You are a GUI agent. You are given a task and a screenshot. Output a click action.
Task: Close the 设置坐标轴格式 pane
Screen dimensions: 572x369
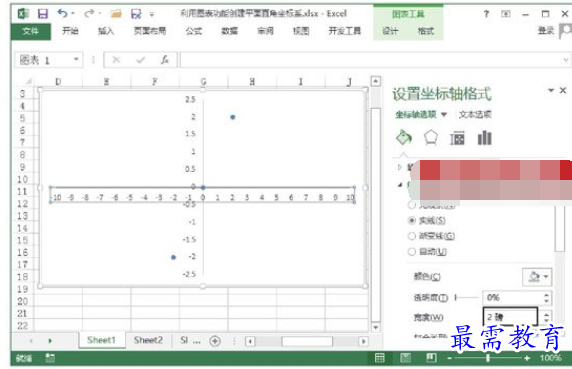[563, 90]
